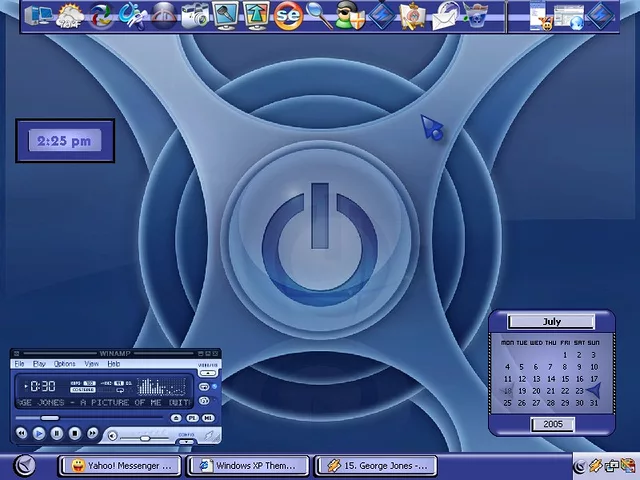640x480 pixels.
Task: Open the July month selector on calendar
Action: (551, 322)
